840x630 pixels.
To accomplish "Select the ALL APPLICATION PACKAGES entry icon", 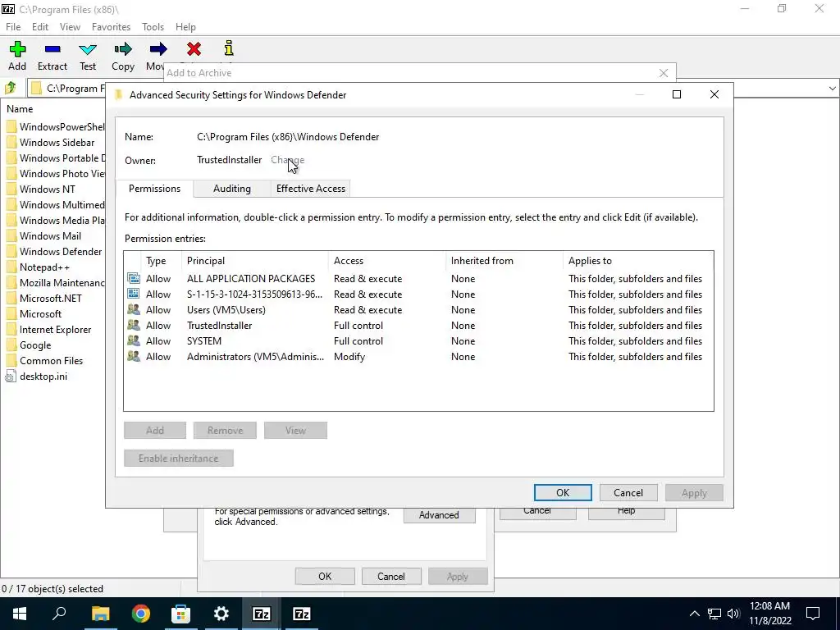I will click(x=134, y=278).
